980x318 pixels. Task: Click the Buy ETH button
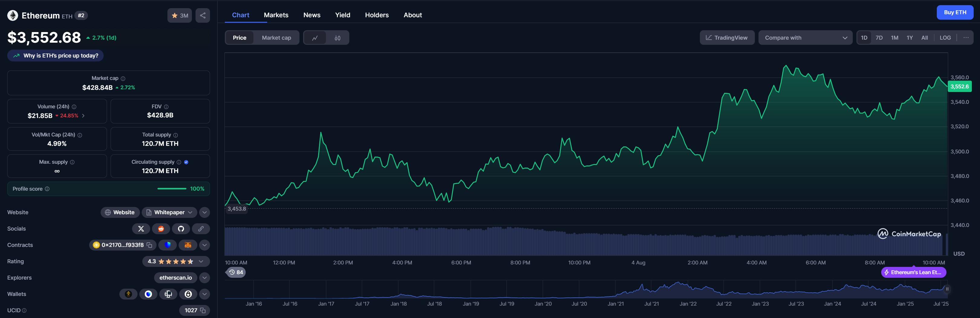click(x=955, y=12)
